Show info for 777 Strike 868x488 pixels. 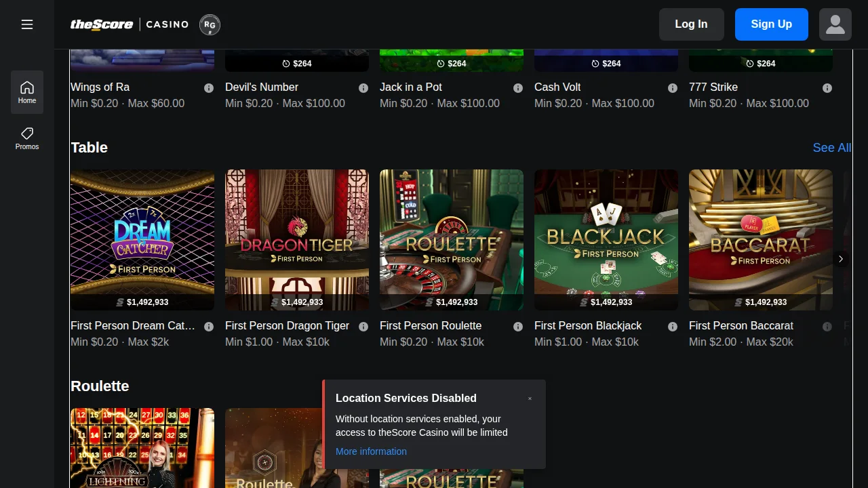pos(827,88)
